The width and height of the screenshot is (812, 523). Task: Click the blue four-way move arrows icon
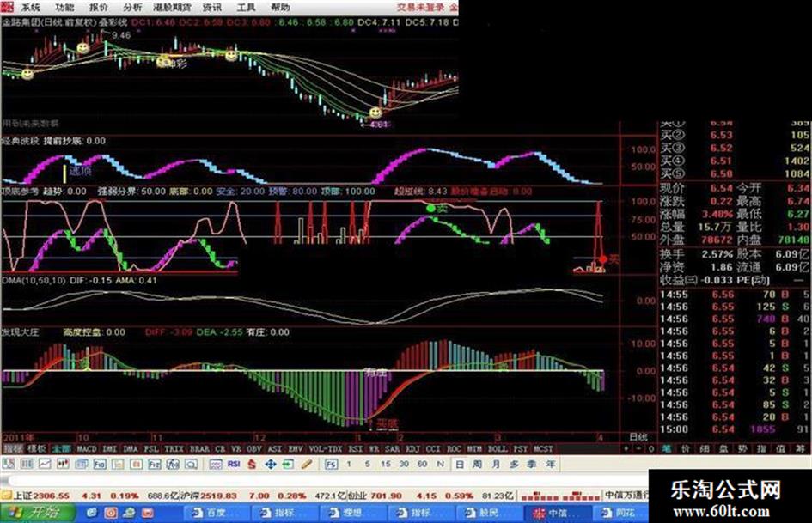click(271, 465)
